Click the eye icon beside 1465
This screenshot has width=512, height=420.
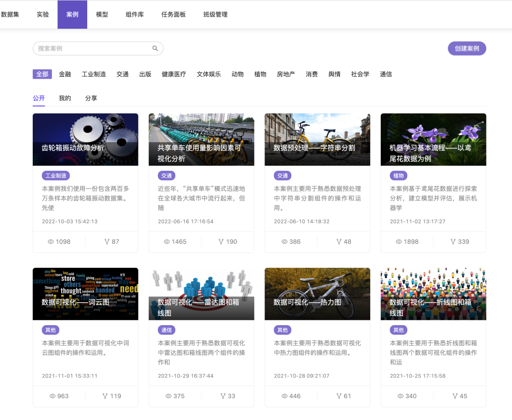[166, 242]
